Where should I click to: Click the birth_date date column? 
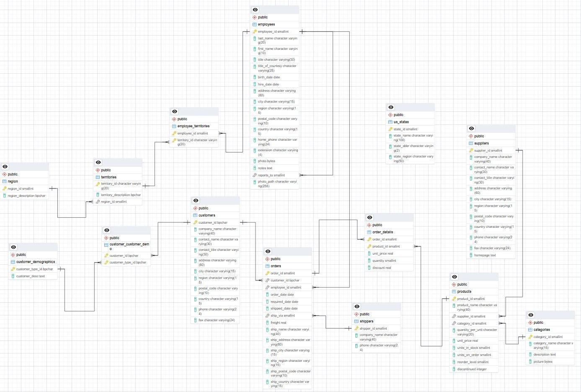coord(275,77)
